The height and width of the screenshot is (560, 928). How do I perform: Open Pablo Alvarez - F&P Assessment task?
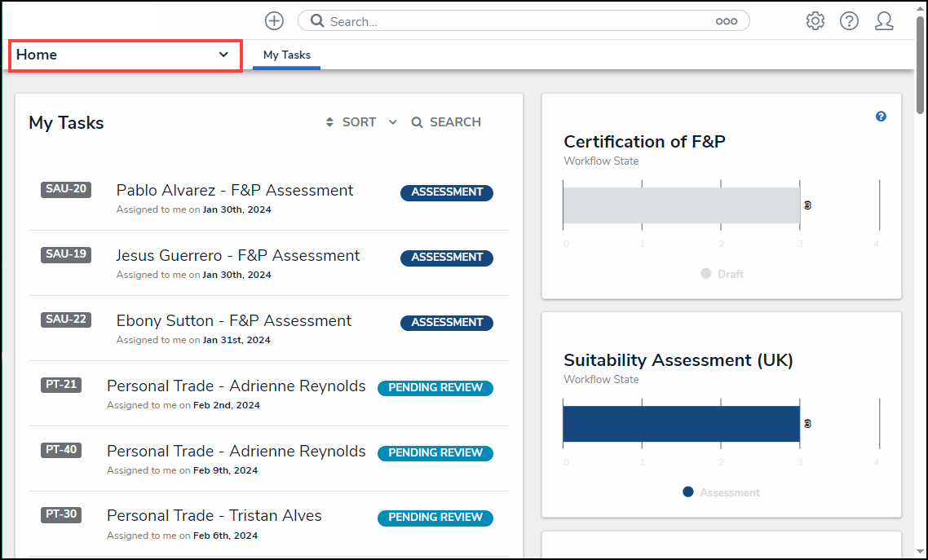pos(235,191)
